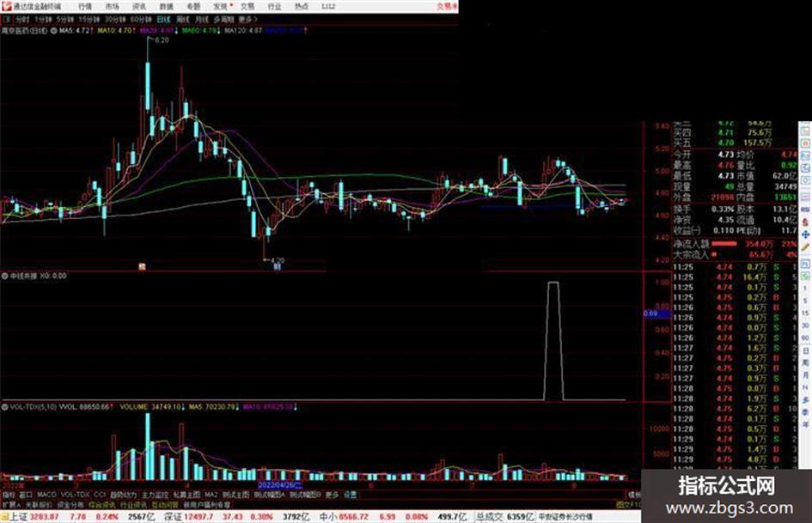Click the RSI icon in right sidebar

pyautogui.click(x=805, y=210)
